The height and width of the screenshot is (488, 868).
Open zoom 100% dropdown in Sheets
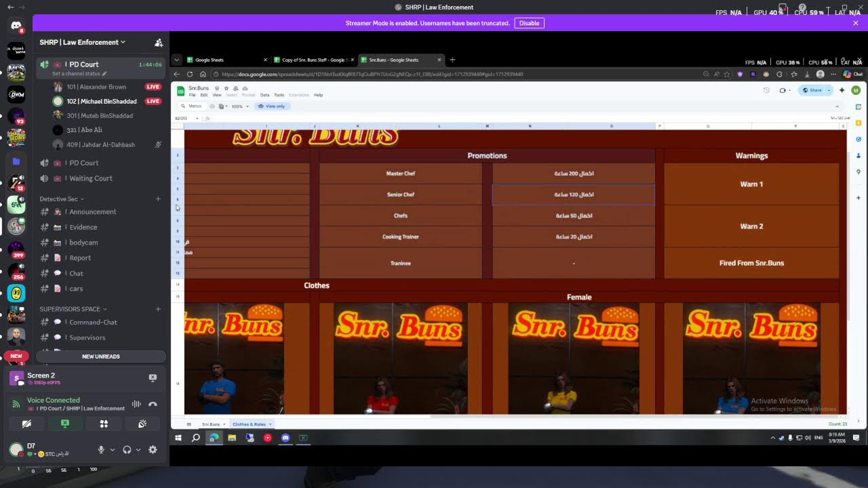point(239,106)
